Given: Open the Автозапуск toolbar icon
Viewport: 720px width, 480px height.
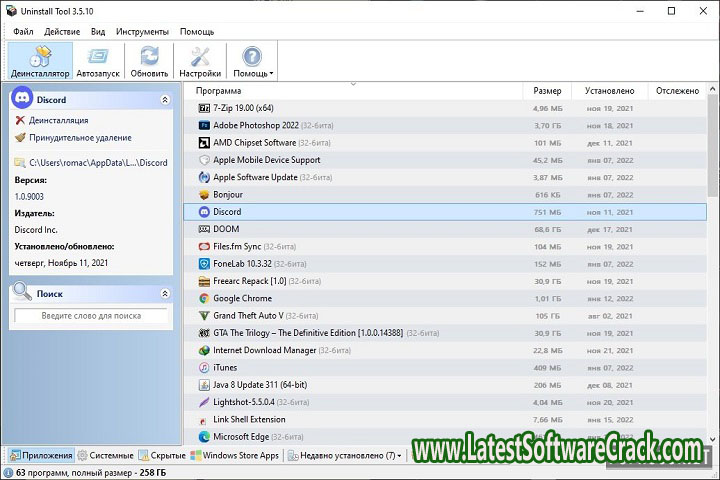Looking at the screenshot, I should 98,56.
